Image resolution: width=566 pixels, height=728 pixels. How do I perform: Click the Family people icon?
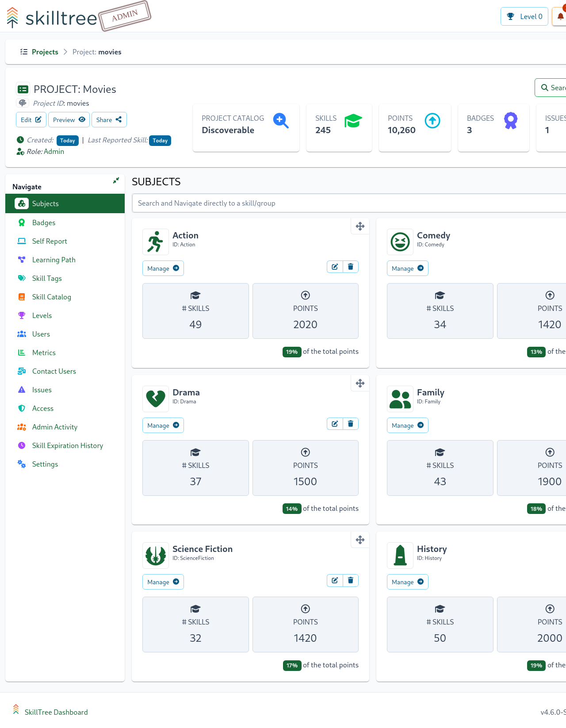(400, 399)
